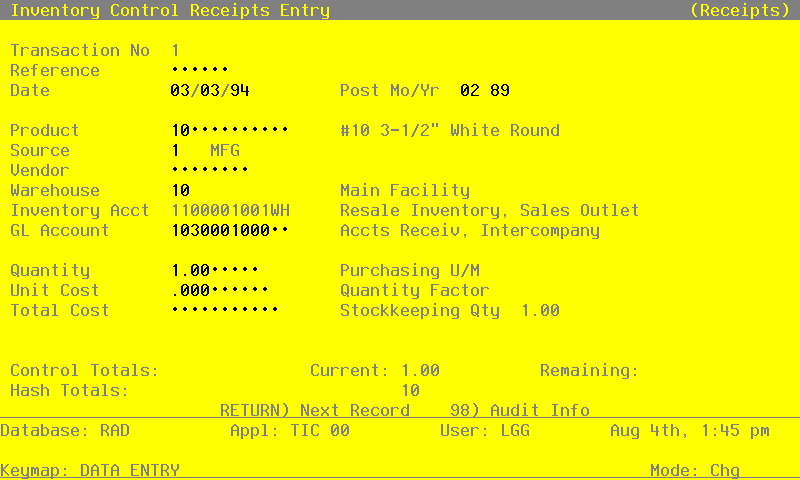Click the Aug 4th, 1:45 pm timestamp
Image resolution: width=800 pixels, height=480 pixels.
[x=690, y=430]
